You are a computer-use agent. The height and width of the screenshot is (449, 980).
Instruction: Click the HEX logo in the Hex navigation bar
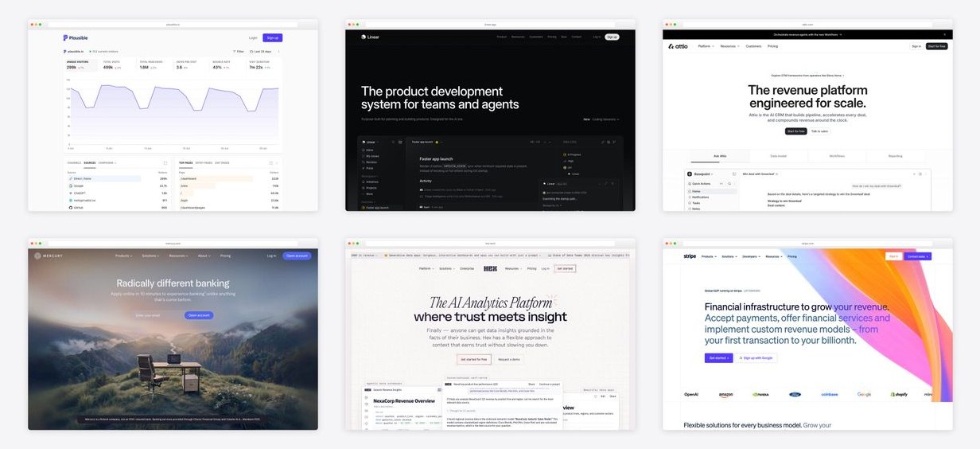[x=490, y=268]
